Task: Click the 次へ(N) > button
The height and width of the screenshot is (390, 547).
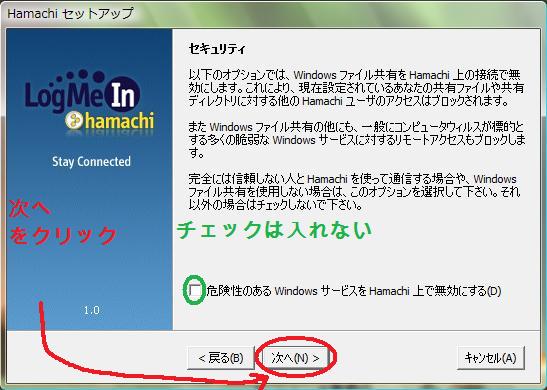Action: pyautogui.click(x=295, y=358)
